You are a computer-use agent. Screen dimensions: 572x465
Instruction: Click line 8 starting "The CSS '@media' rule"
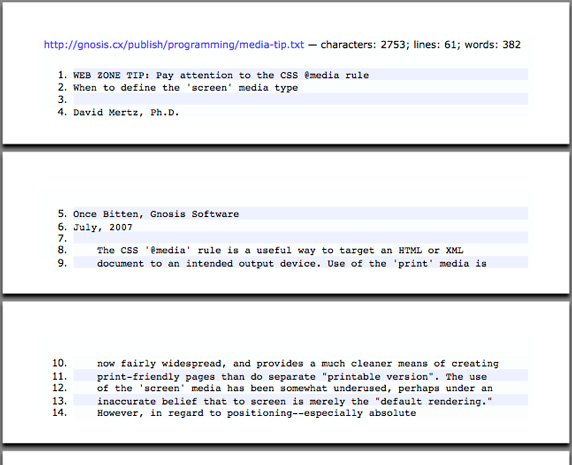click(300, 250)
